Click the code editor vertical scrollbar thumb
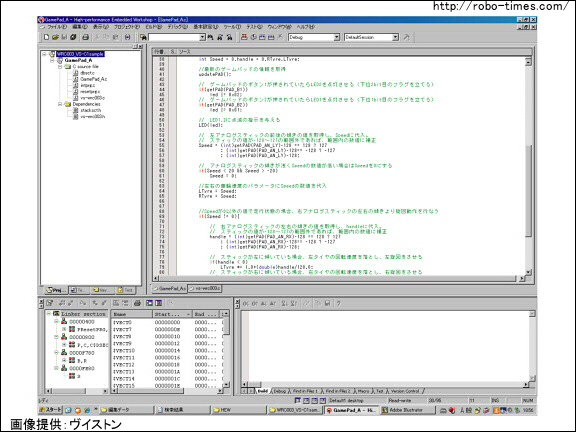The height and width of the screenshot is (432, 576). click(x=528, y=191)
